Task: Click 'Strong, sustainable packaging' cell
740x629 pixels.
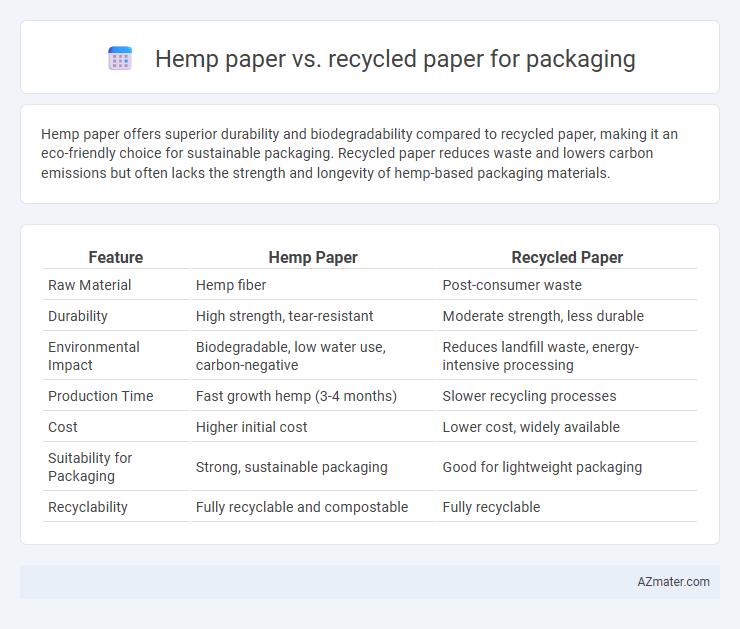Action: (x=292, y=467)
